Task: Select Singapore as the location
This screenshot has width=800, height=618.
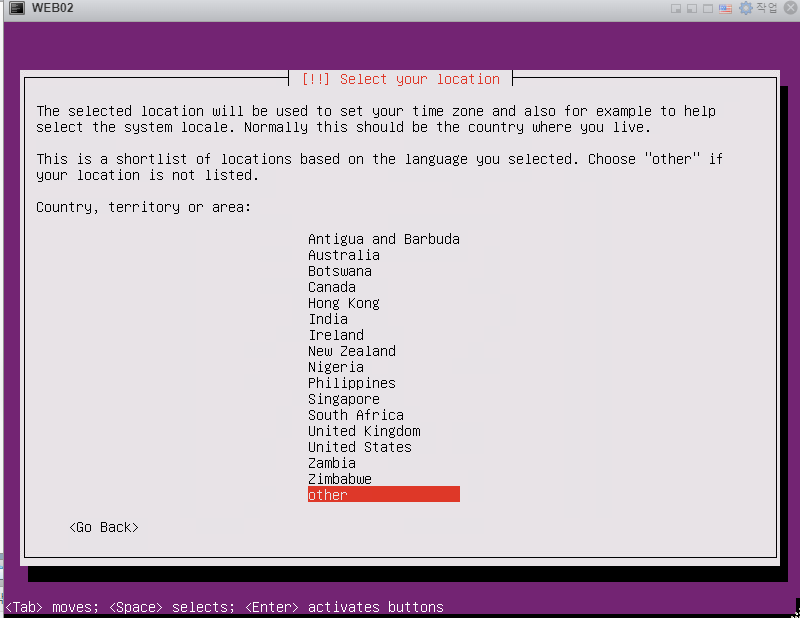Action: point(384,399)
